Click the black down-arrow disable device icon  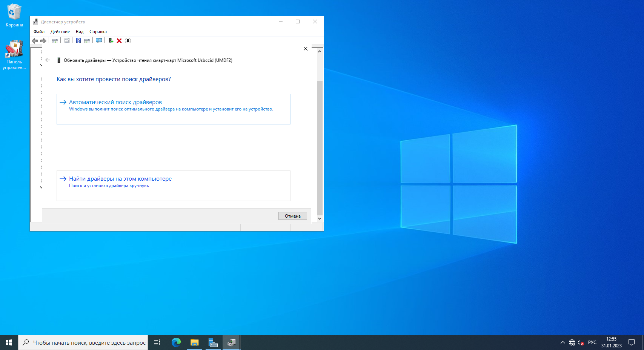128,41
